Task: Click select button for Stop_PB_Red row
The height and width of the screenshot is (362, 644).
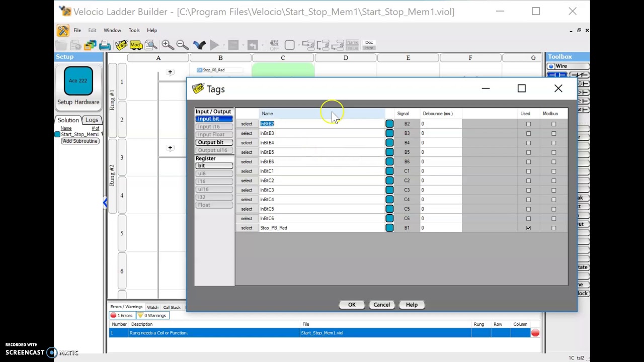Action: [x=247, y=228]
